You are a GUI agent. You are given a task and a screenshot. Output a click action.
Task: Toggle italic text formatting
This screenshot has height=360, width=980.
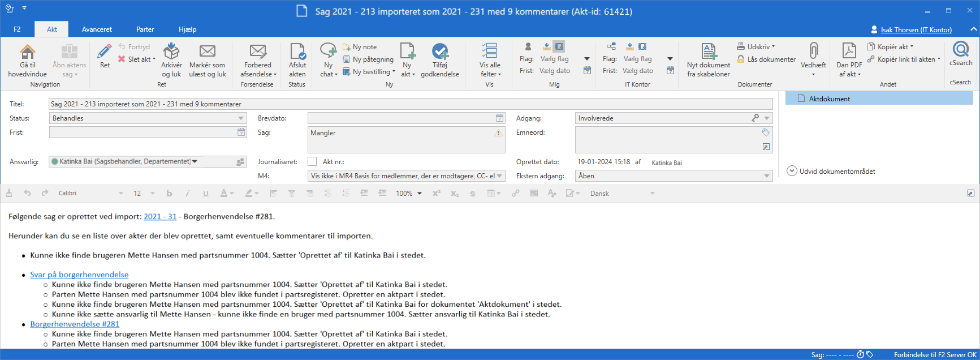187,194
